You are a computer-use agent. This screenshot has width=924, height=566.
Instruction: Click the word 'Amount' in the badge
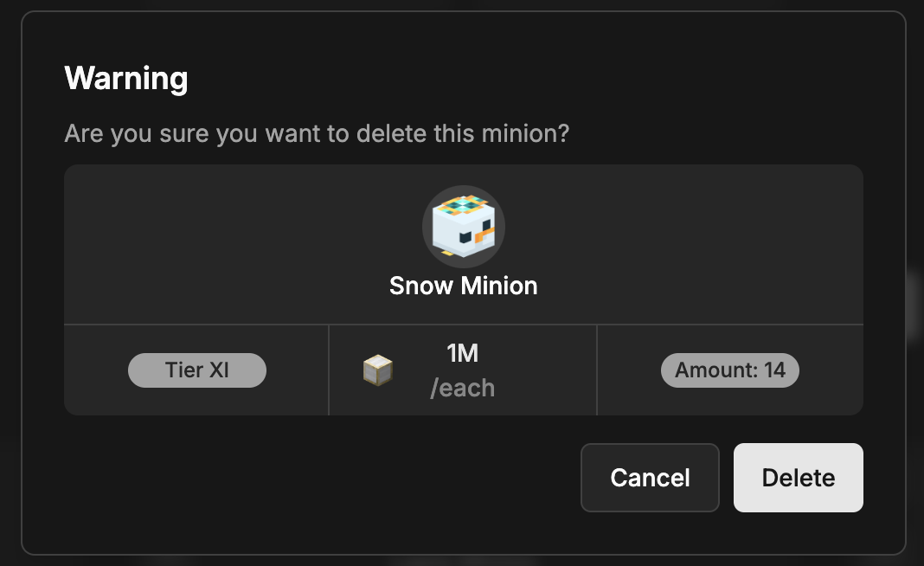coord(715,370)
